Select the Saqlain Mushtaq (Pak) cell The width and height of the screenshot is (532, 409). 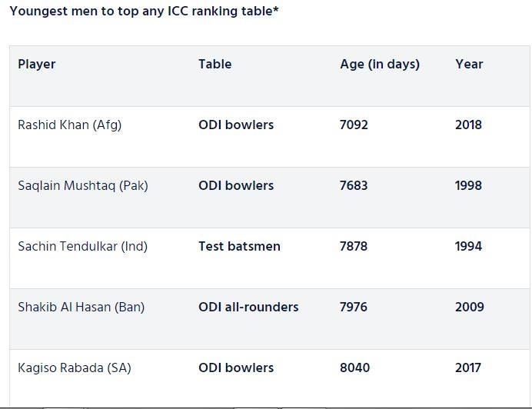point(83,185)
